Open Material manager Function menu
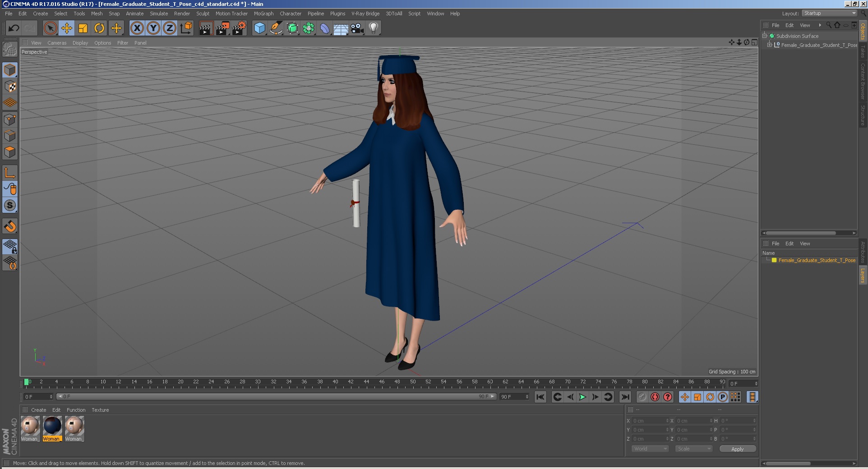Screen dimensions: 868x469 point(76,410)
